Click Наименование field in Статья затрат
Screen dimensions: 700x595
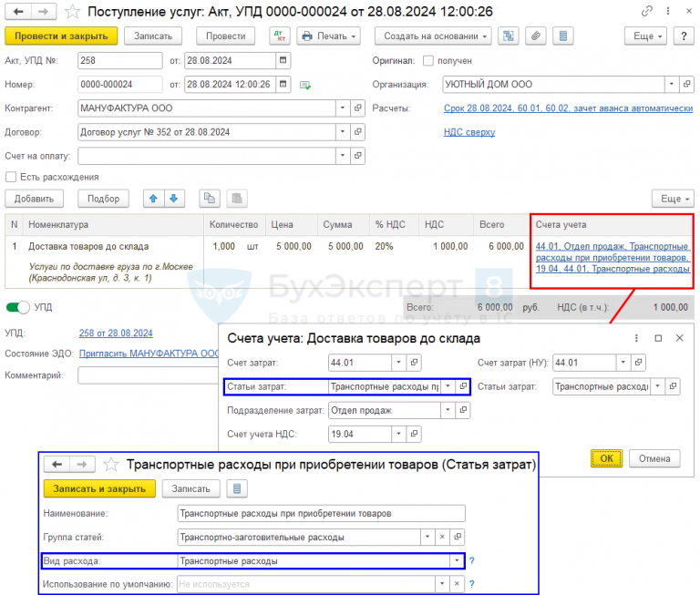[321, 513]
